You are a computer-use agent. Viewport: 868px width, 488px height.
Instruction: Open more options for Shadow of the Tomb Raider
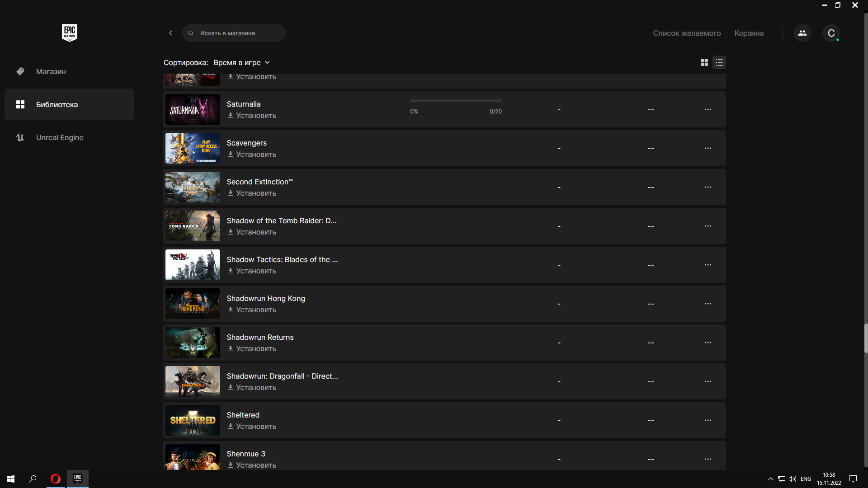pos(708,226)
